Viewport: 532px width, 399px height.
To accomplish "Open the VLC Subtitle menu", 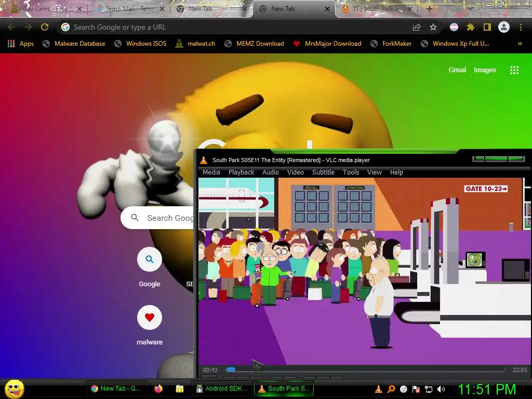I will point(323,172).
